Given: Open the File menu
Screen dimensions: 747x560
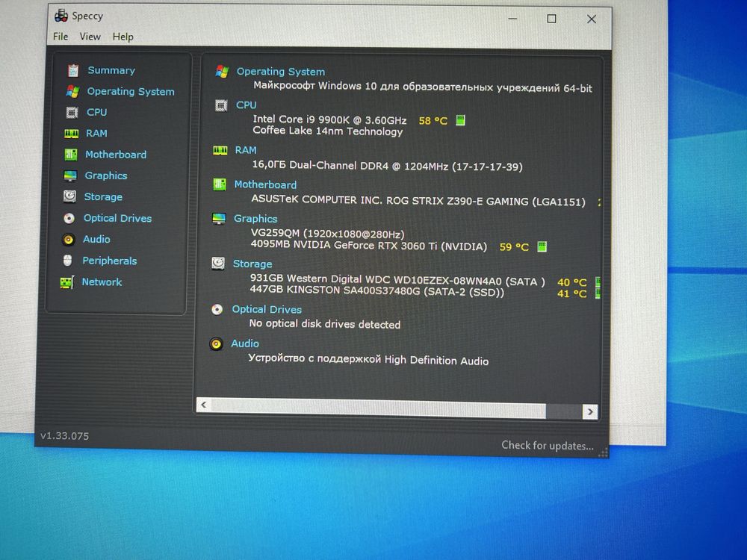Looking at the screenshot, I should (x=61, y=37).
